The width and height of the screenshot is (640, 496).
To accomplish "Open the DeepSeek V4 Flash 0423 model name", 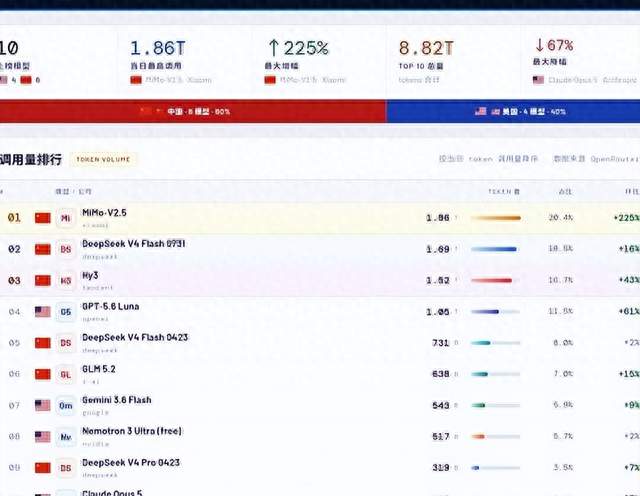I will click(135, 338).
